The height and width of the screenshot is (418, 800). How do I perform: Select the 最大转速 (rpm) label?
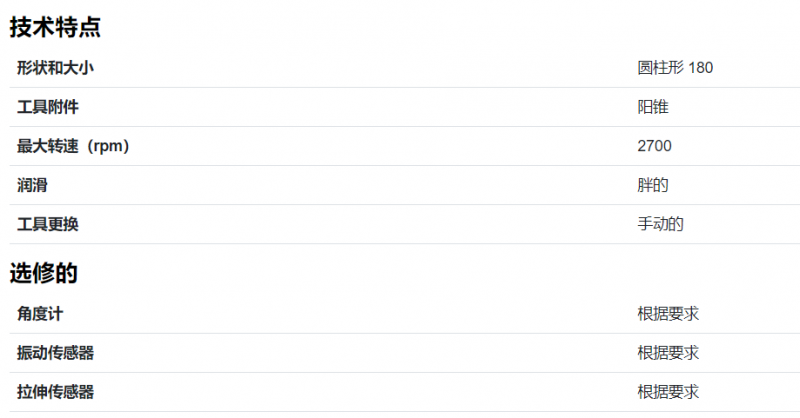(73, 146)
